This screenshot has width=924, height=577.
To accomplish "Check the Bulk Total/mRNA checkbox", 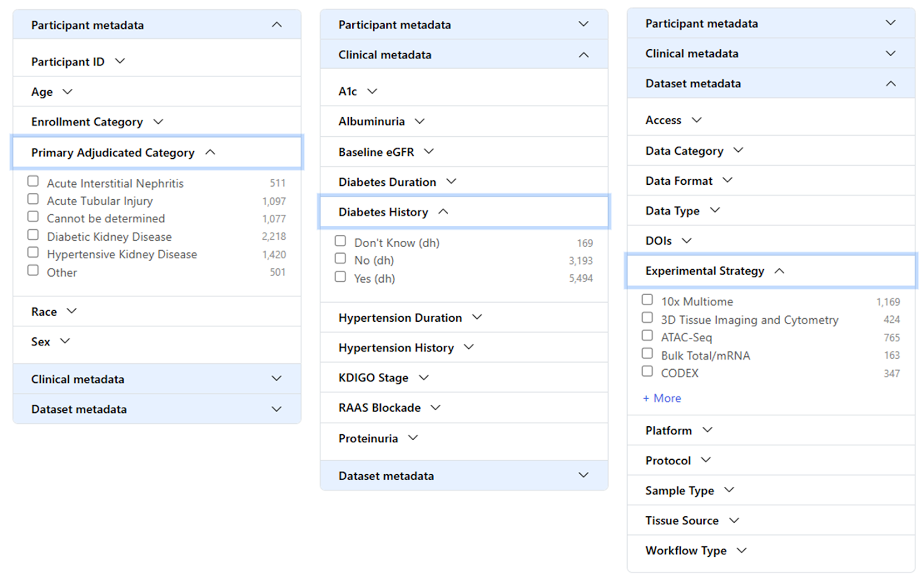I will [x=647, y=353].
